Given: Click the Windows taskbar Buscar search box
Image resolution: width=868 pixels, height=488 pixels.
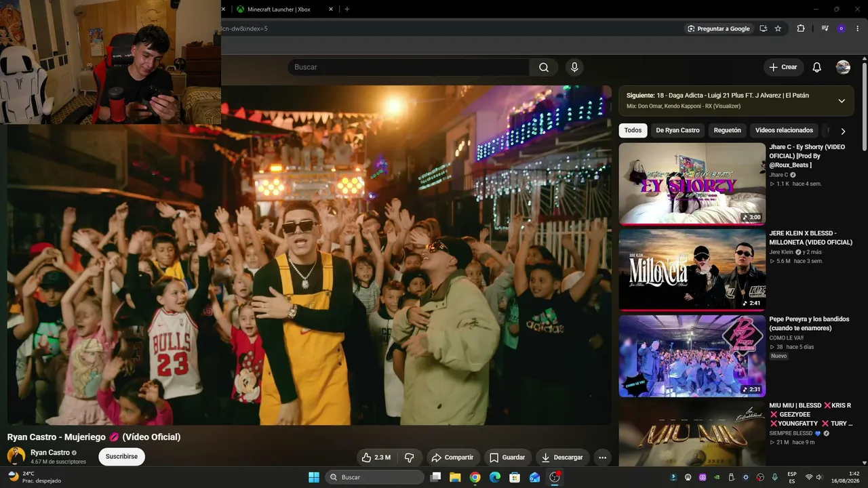Looking at the screenshot, I should tap(374, 477).
